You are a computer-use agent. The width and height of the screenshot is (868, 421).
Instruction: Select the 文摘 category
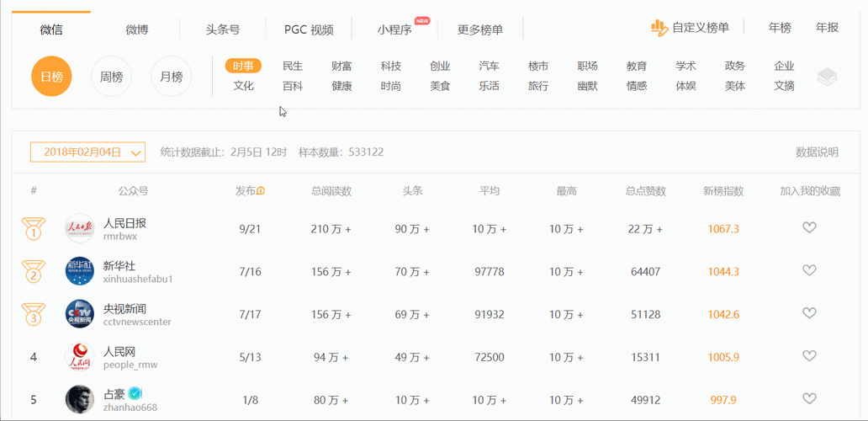[785, 87]
